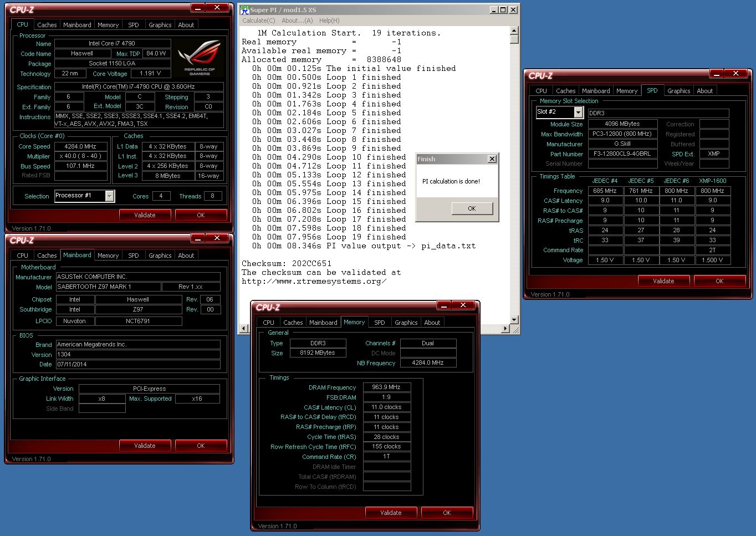Click OK in the Mainboard window
Screen dimensions: 756x536
[201, 446]
